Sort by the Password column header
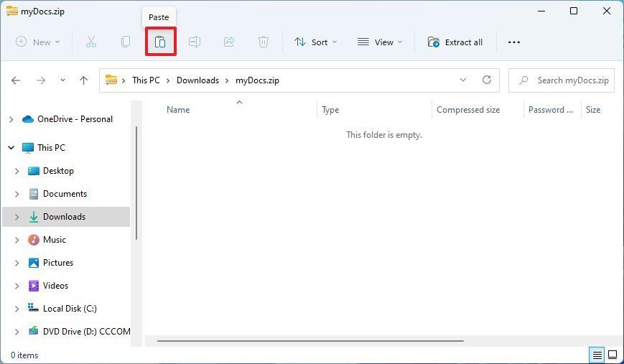Viewport: 624px width, 364px height. pyautogui.click(x=550, y=110)
